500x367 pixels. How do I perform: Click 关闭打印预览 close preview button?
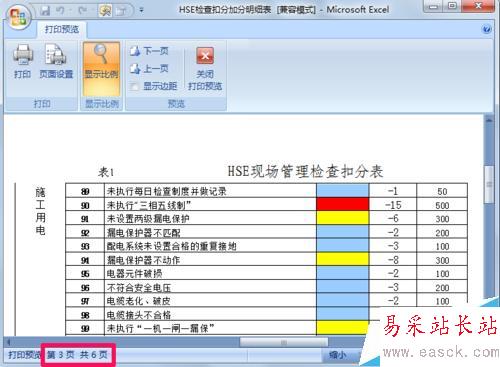coord(205,69)
